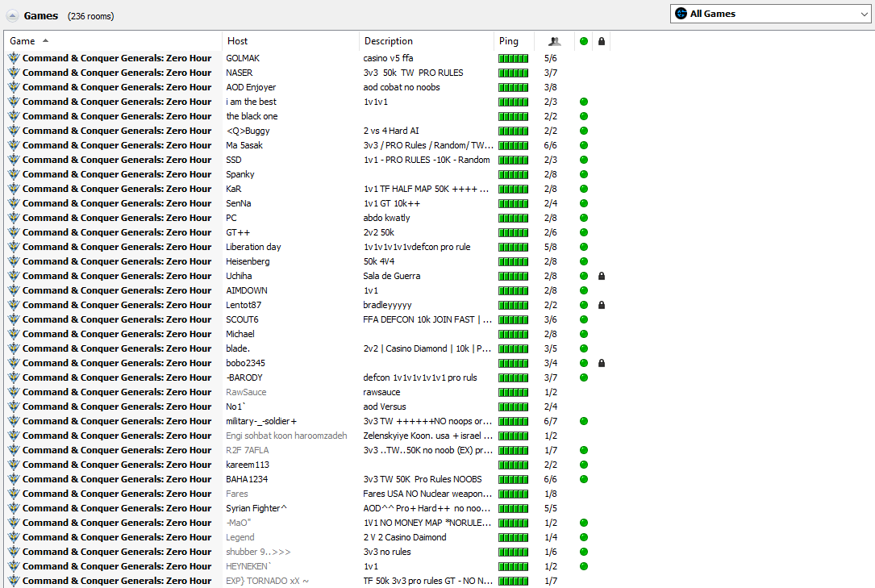Select host 'AIMDOWN'

pos(247,290)
